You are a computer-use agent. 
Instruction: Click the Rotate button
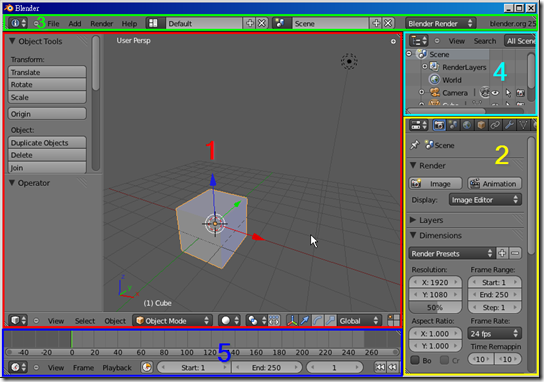coord(47,84)
